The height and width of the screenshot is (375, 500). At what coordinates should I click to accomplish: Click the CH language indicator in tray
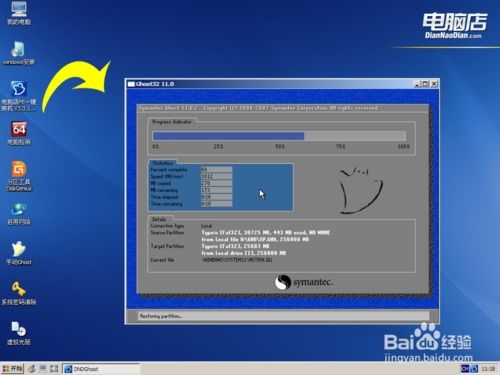point(465,369)
